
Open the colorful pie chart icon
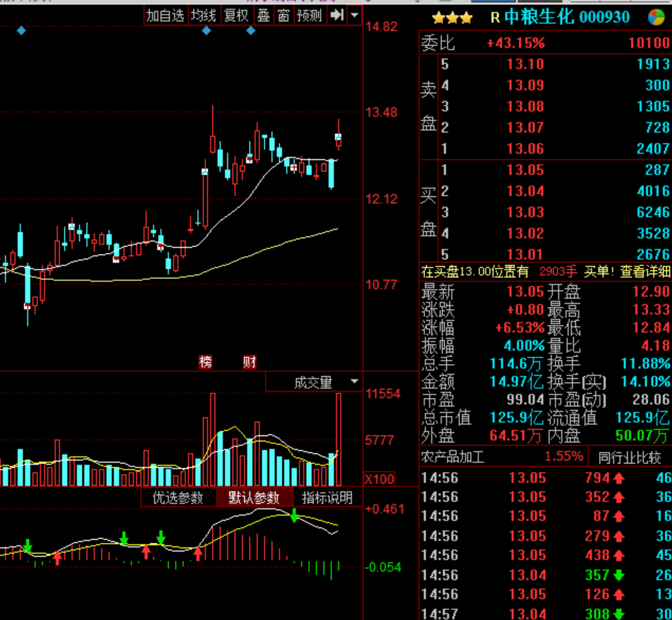point(656,17)
